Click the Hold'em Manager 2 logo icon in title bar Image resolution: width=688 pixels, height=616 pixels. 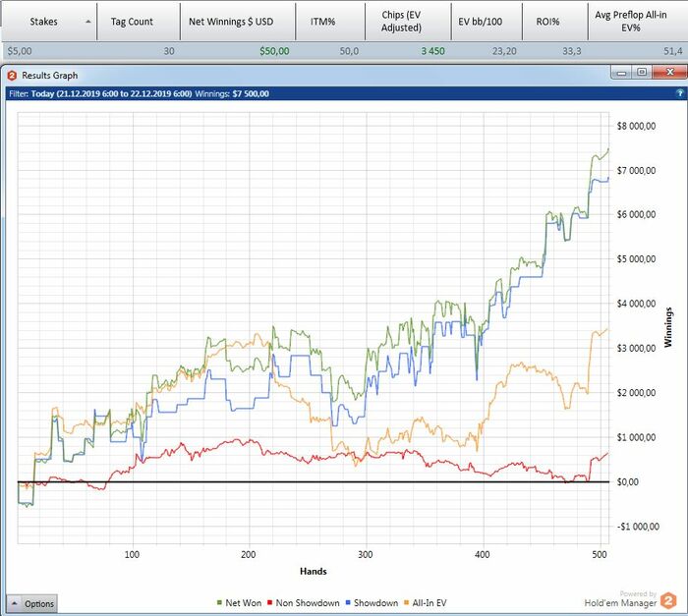12,76
